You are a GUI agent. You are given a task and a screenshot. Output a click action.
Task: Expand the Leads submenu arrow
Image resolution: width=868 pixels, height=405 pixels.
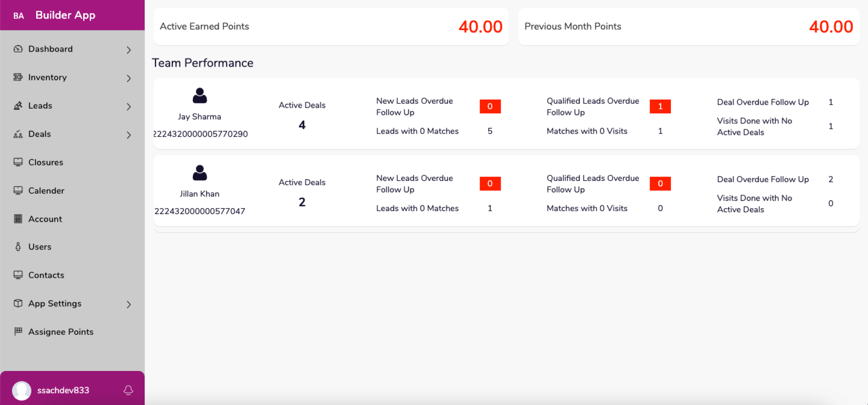[129, 107]
